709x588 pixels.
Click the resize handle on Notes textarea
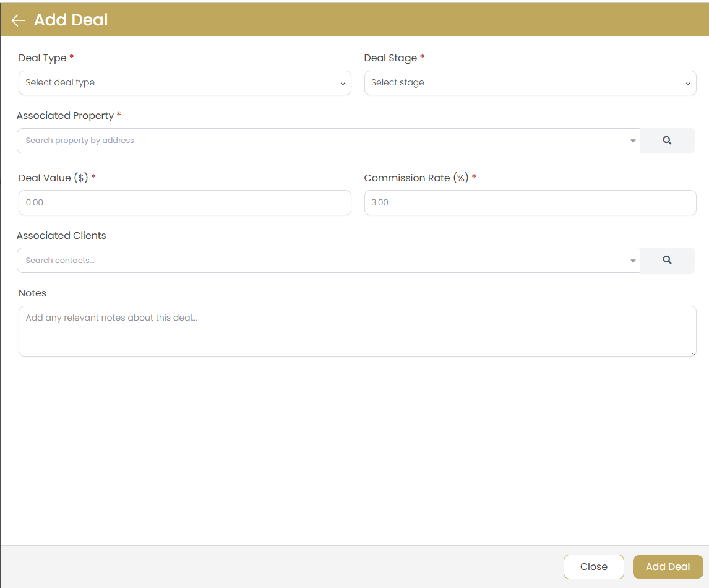pyautogui.click(x=693, y=353)
